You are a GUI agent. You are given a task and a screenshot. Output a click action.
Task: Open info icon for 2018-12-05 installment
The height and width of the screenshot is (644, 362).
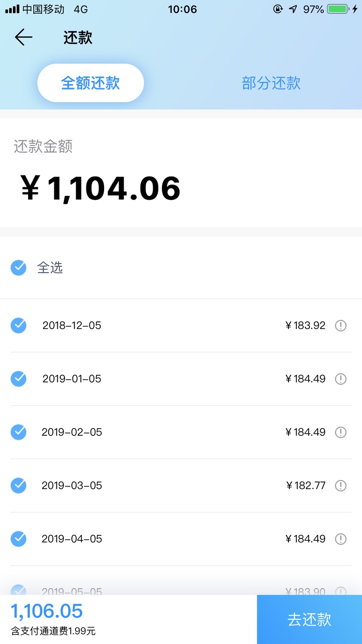(341, 326)
